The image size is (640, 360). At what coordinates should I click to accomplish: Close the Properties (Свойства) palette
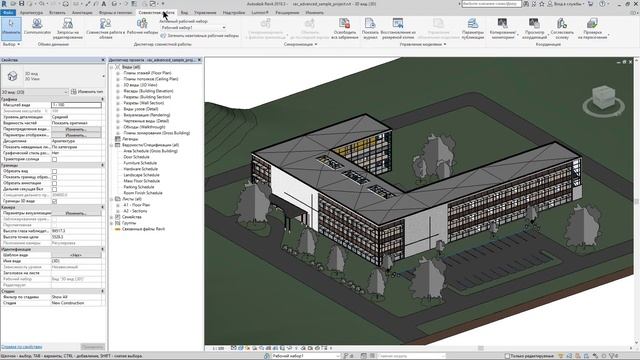103,60
